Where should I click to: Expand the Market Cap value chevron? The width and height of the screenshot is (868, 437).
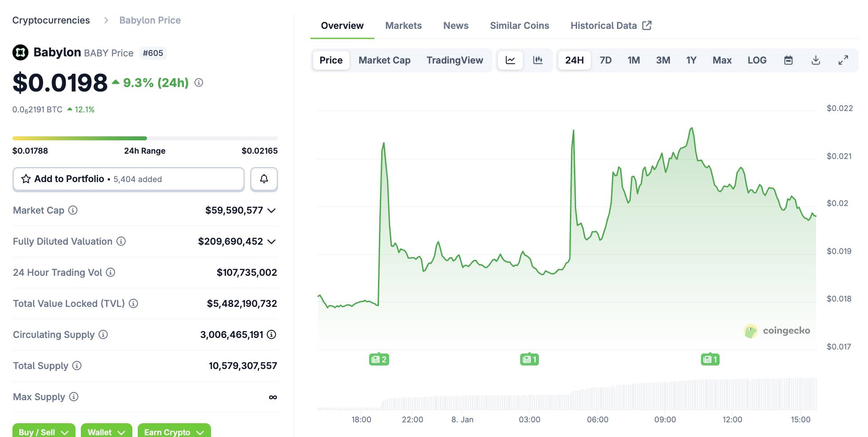[x=272, y=211]
